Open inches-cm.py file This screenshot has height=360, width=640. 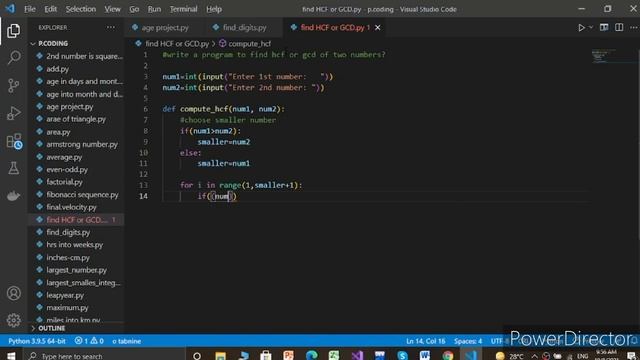tap(68, 258)
